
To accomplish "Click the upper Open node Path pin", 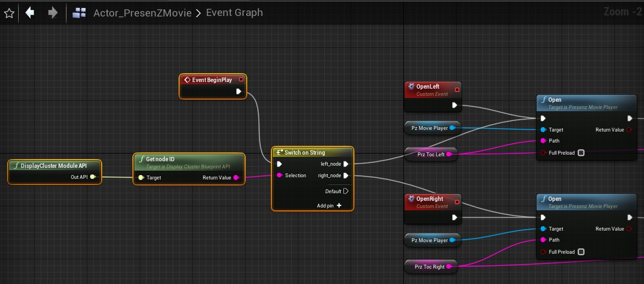I will tap(543, 141).
